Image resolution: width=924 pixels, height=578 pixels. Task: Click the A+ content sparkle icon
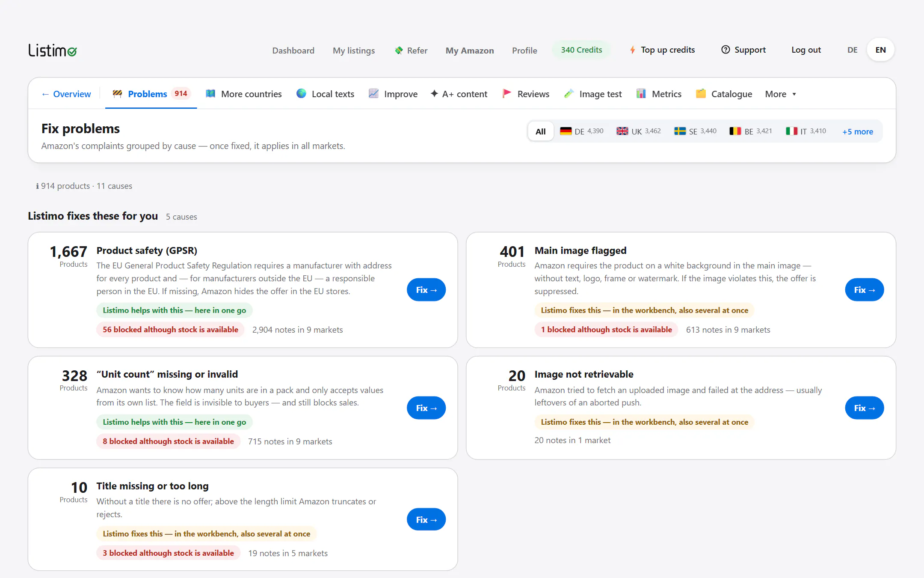[434, 94]
